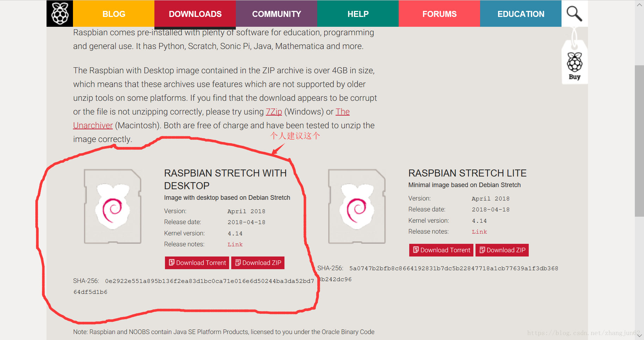This screenshot has height=340, width=644.
Task: Click the vertical scrollbar thumb
Action: (x=639, y=141)
